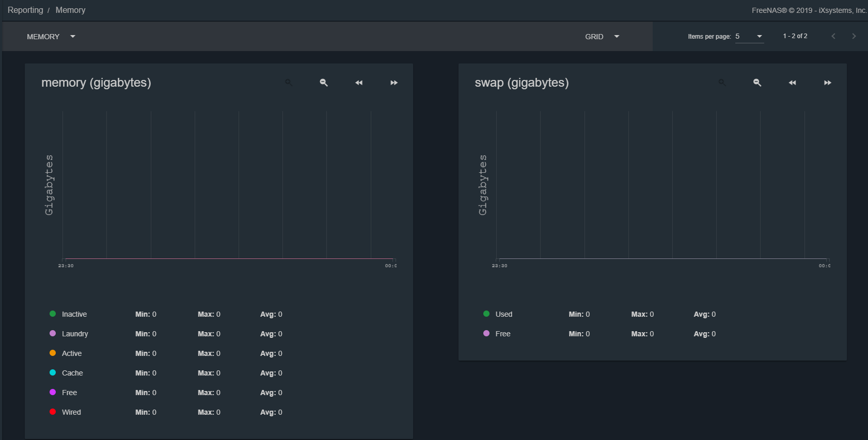
Task: Rewind the swap graph time range
Action: [x=792, y=83]
